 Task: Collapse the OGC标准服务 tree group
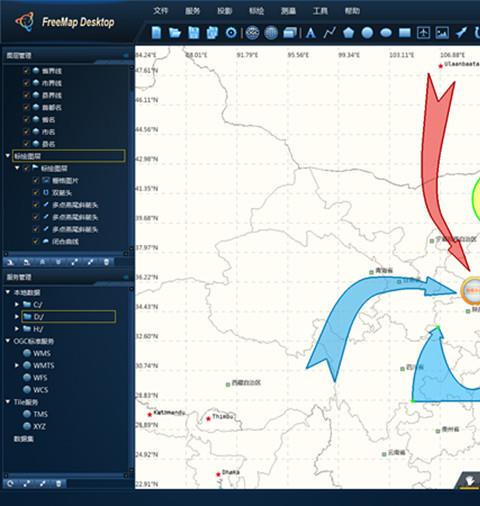pyautogui.click(x=8, y=341)
